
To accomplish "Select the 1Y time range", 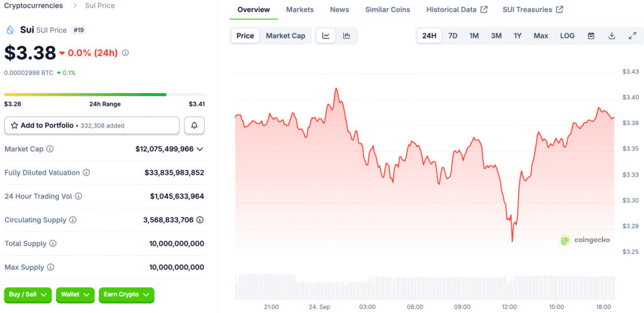I will pos(518,36).
